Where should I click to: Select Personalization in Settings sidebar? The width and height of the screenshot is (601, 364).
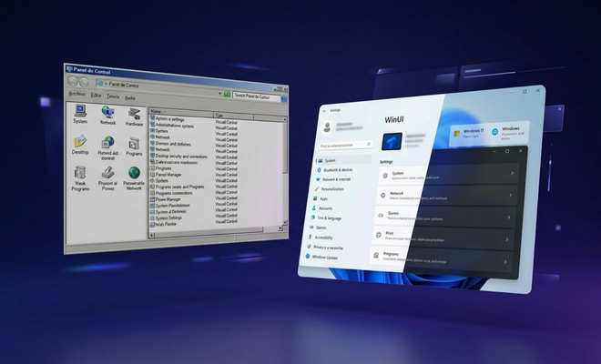[329, 189]
